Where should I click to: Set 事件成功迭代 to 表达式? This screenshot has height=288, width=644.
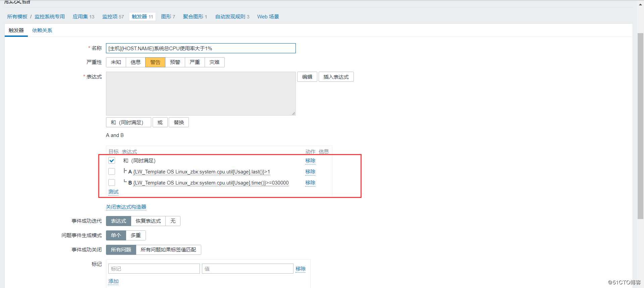point(118,221)
